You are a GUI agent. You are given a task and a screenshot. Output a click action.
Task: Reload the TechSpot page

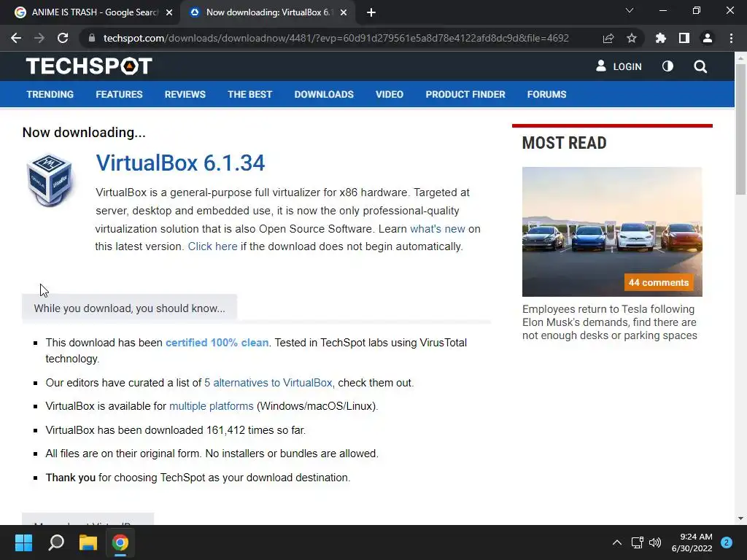[63, 38]
